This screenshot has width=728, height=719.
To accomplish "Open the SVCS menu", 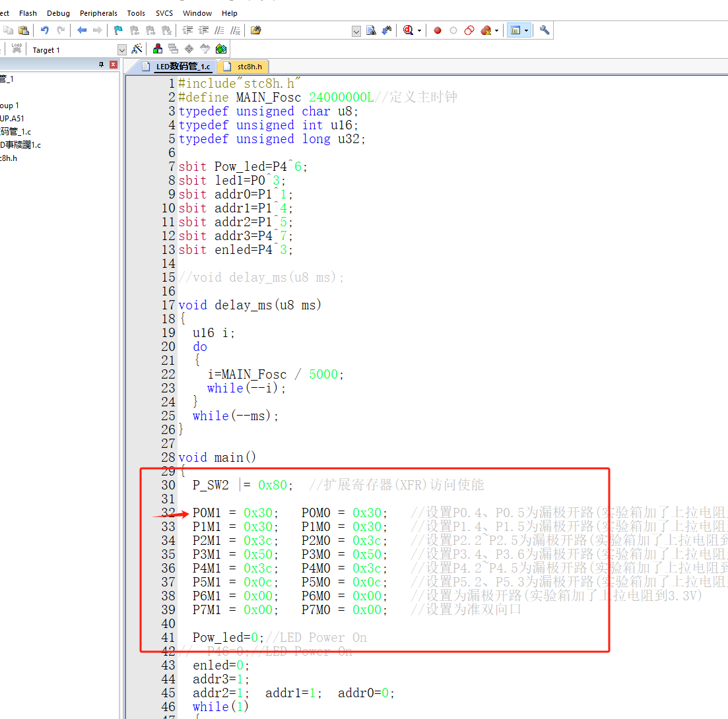I will click(164, 13).
